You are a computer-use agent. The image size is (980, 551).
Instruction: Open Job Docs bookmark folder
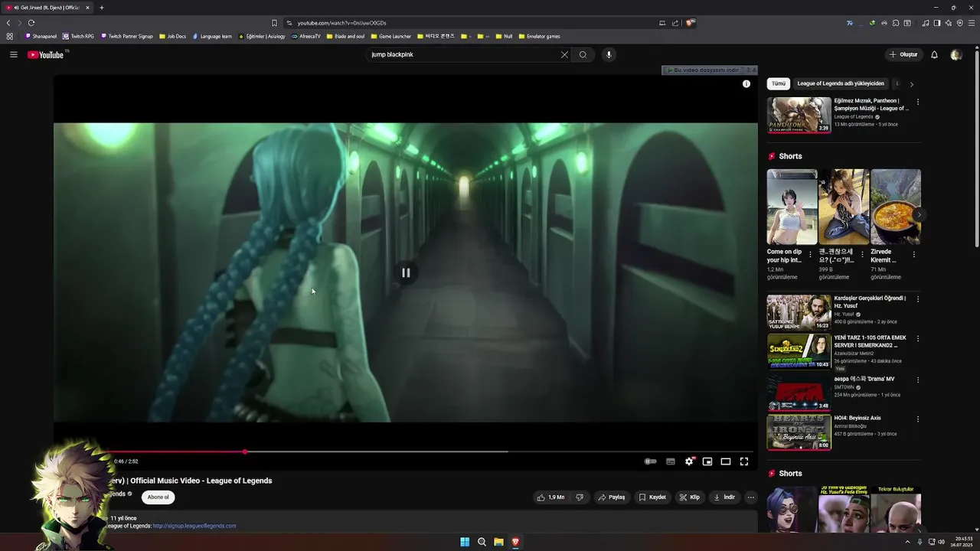click(172, 36)
